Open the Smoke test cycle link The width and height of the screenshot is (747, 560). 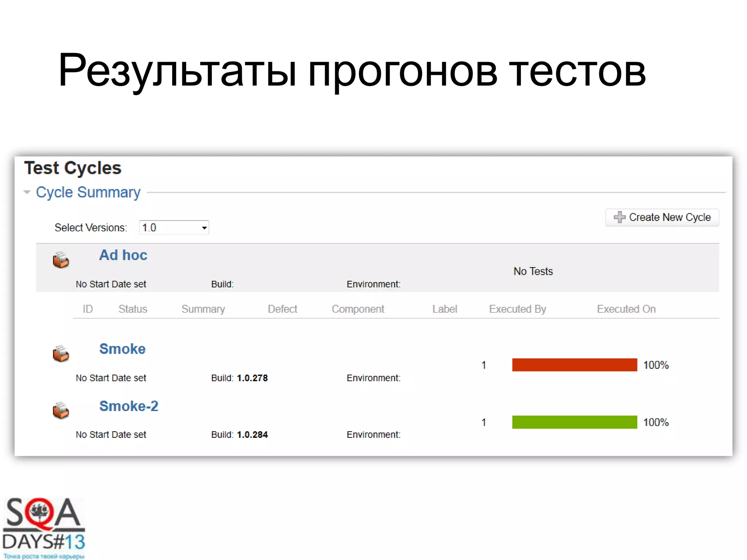tap(122, 349)
